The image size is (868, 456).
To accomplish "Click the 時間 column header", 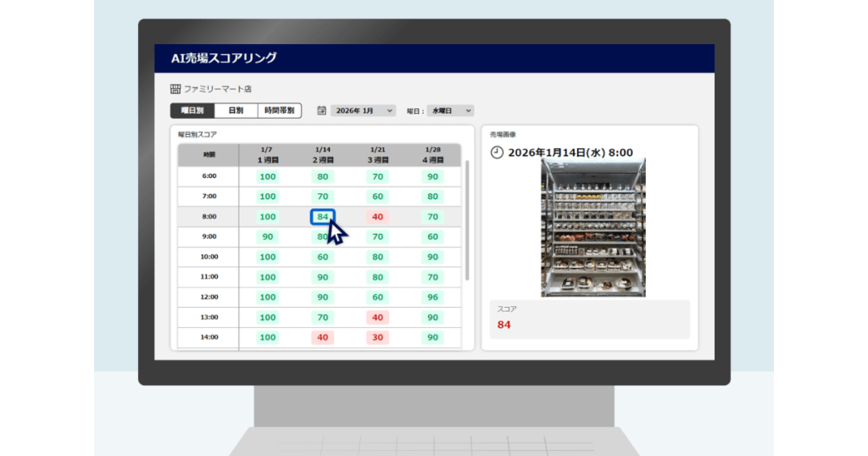I will click(209, 155).
